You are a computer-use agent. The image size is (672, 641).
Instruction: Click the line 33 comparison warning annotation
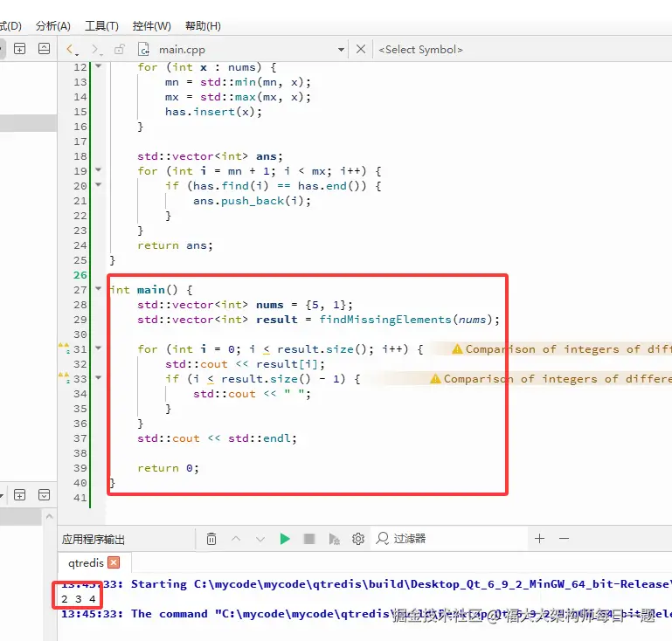pos(551,379)
